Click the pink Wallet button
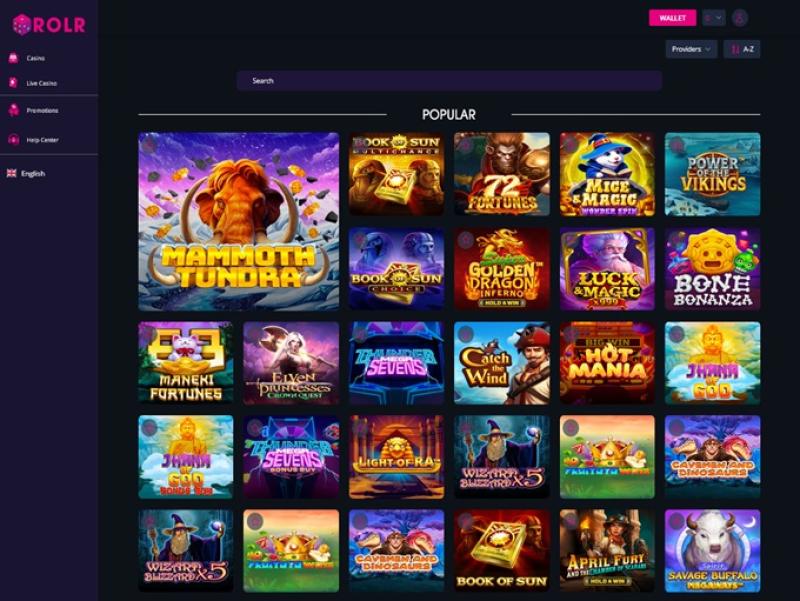Screen dimensions: 800x601 (672, 18)
